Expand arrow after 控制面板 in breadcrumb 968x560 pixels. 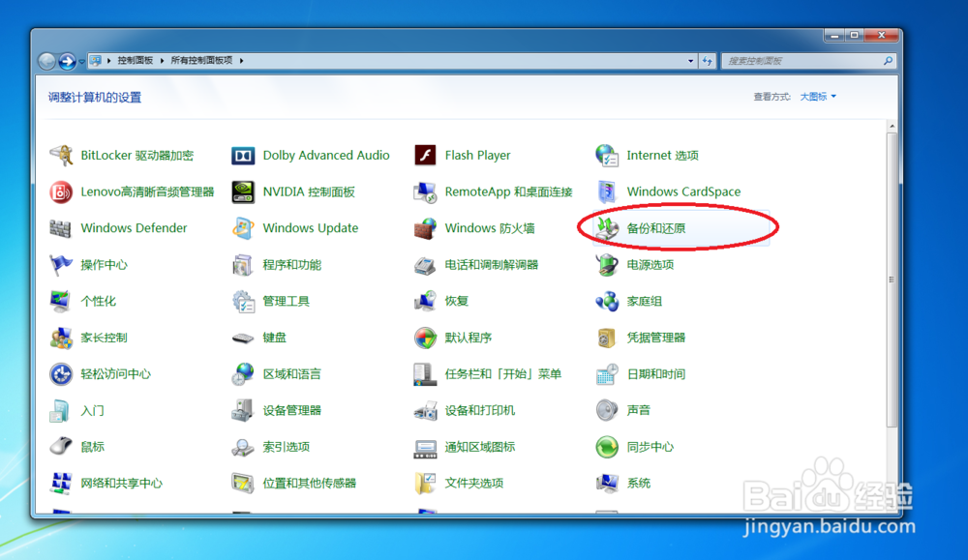click(162, 60)
